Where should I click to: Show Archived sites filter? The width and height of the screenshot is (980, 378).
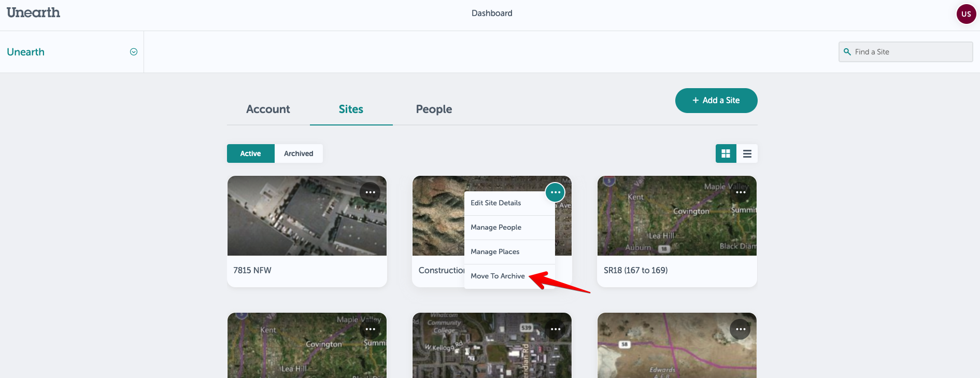pos(299,153)
